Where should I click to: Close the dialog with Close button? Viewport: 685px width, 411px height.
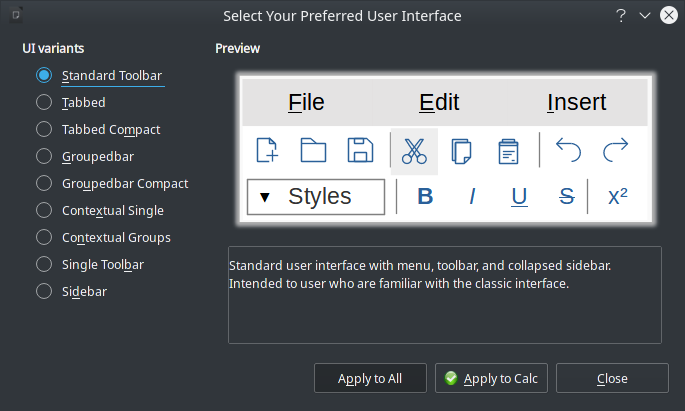point(612,378)
